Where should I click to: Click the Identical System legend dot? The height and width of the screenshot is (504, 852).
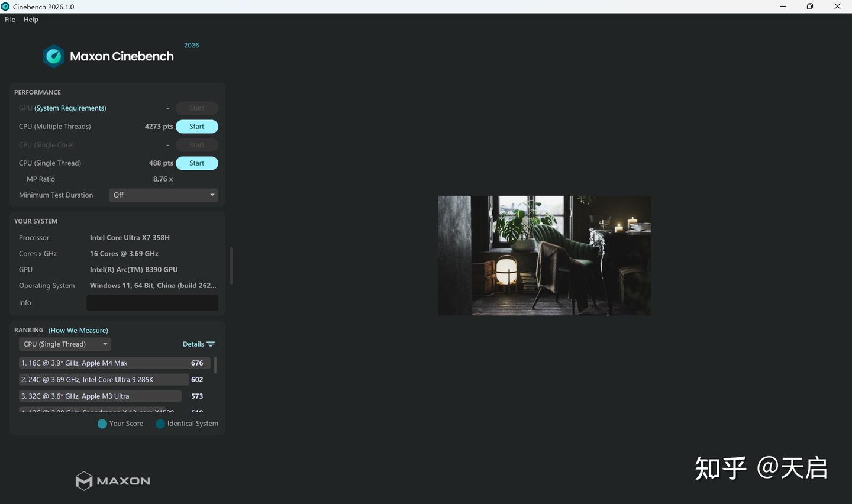click(160, 424)
